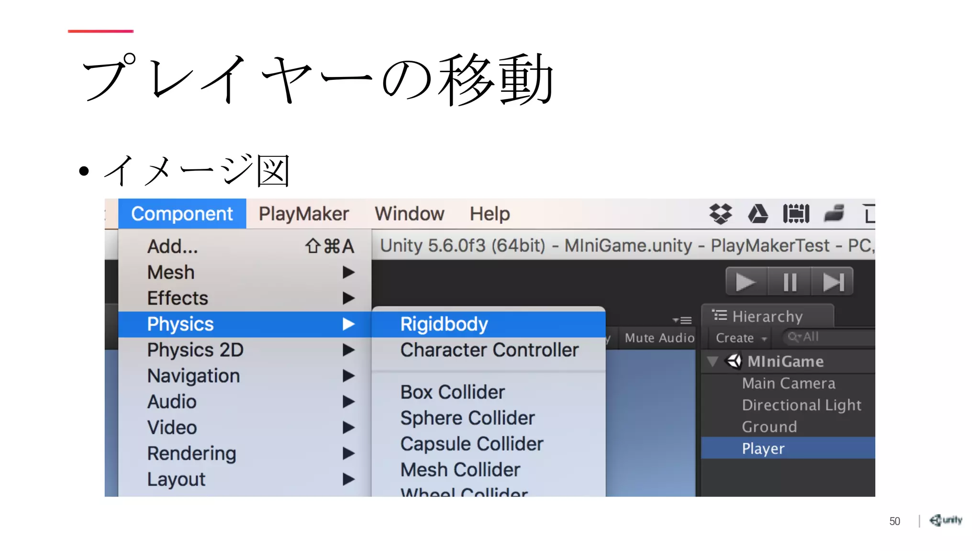Open the Create dropdown in Hierarchy
The height and width of the screenshot is (551, 980).
coord(740,338)
